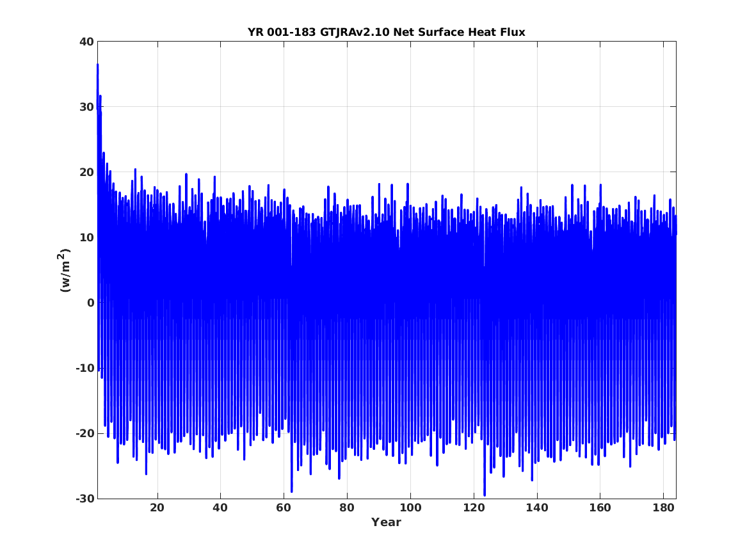Click the y-axis tick label '0'
Image resolution: width=747 pixels, height=560 pixels.
click(x=90, y=303)
